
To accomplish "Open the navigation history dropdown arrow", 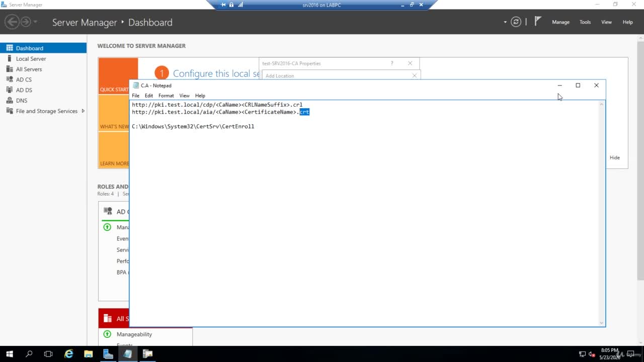I will [35, 22].
